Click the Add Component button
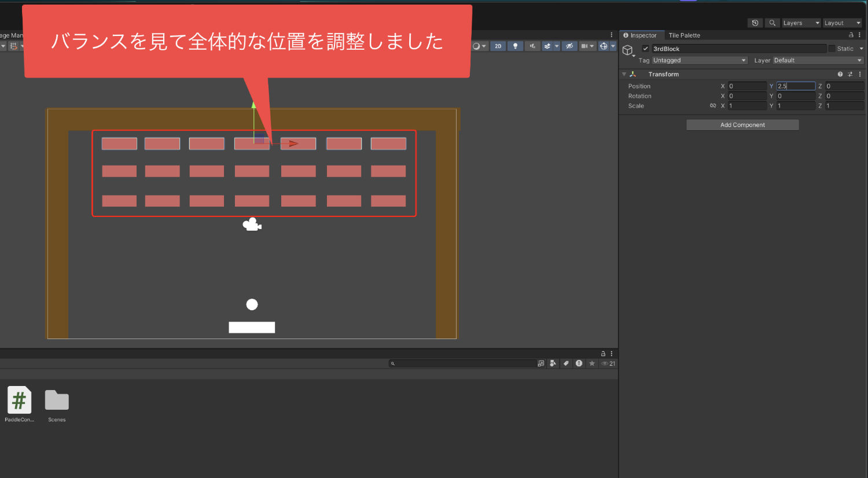Viewport: 868px width, 478px height. pos(742,125)
